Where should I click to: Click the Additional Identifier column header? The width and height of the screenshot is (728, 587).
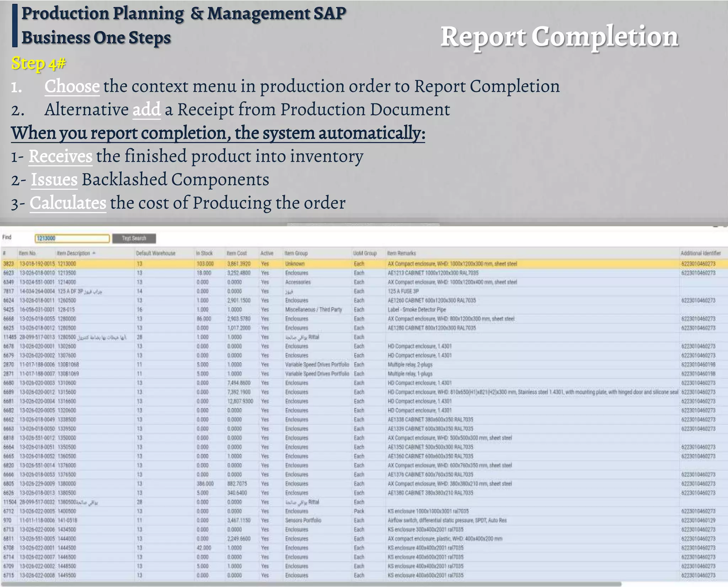701,253
